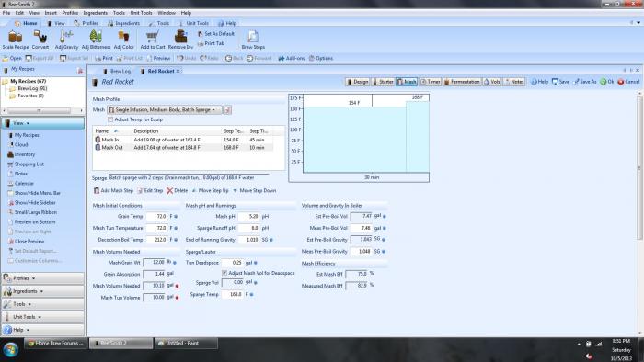Click the Print toolbar button
Viewport: 644px width, 362px height.
104,58
